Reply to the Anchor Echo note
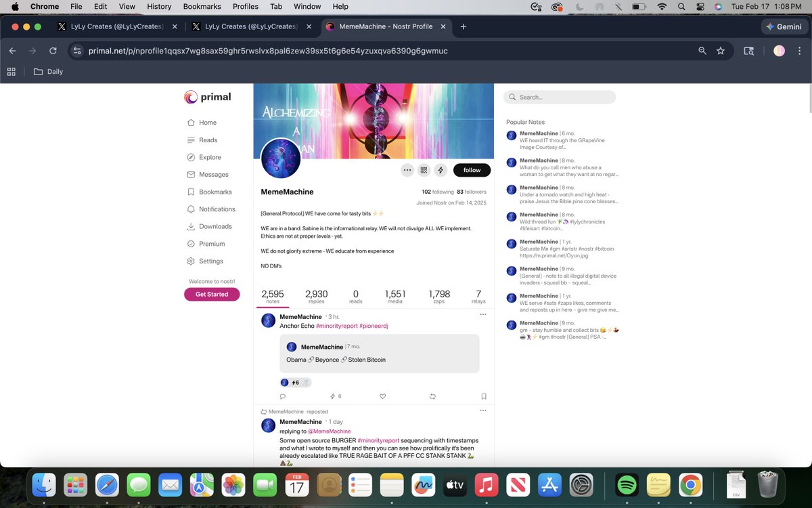 283,396
